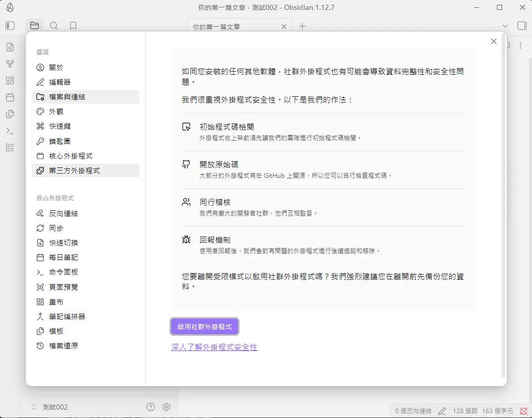532x418 pixels.
Task: Go to 核心外掛程式 settings
Action: pyautogui.click(x=71, y=156)
